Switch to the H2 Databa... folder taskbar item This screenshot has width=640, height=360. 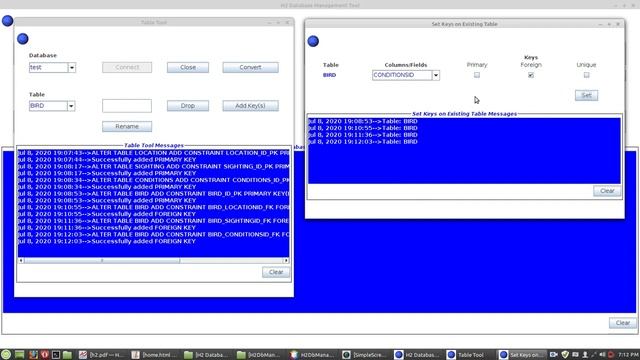coord(207,355)
